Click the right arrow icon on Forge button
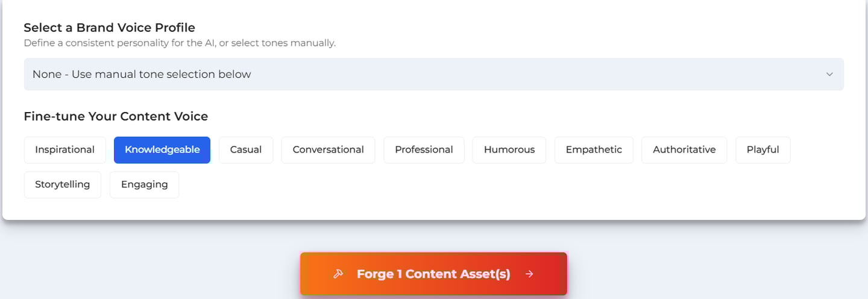This screenshot has height=299, width=868. tap(529, 274)
